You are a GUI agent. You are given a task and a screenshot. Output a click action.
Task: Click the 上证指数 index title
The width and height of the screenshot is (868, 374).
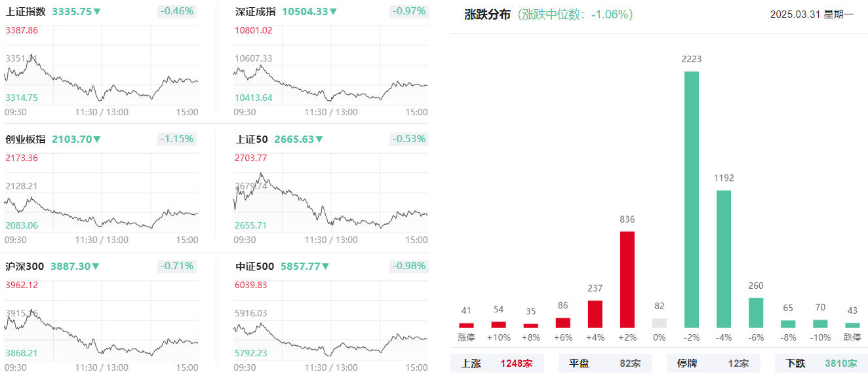point(26,11)
